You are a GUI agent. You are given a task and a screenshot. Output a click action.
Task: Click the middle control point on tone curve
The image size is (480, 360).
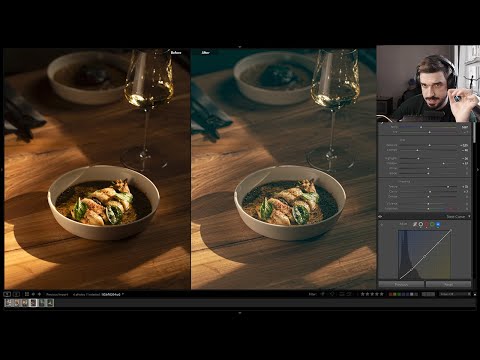click(x=424, y=257)
